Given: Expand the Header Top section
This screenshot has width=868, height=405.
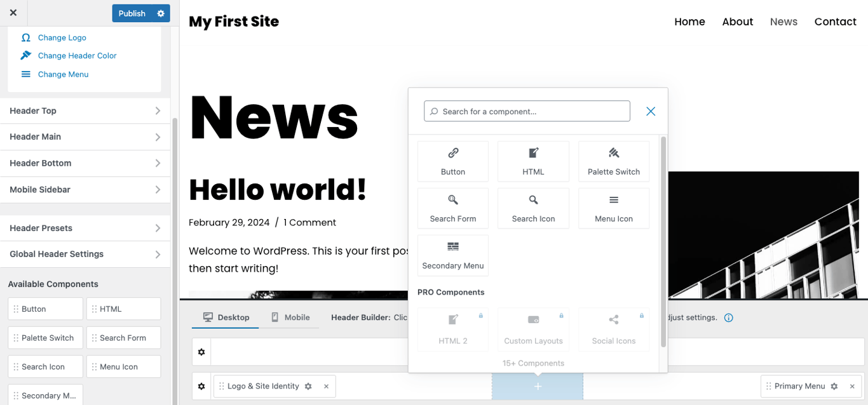Looking at the screenshot, I should [x=85, y=110].
